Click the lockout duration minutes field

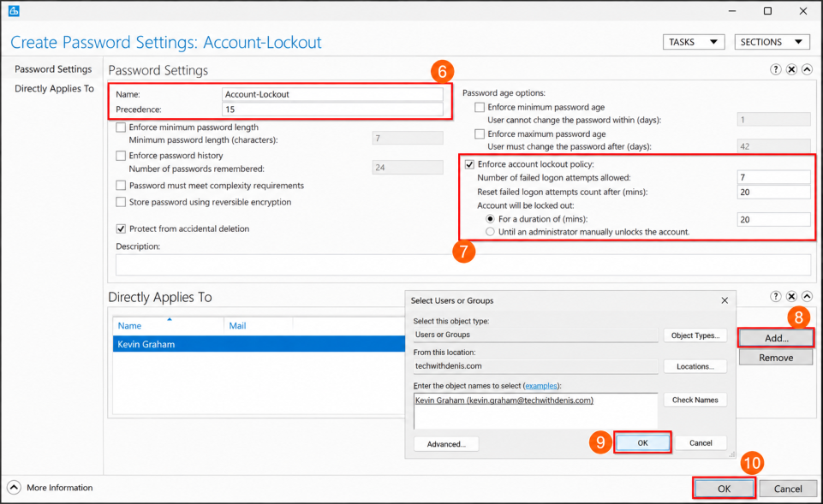(x=773, y=219)
